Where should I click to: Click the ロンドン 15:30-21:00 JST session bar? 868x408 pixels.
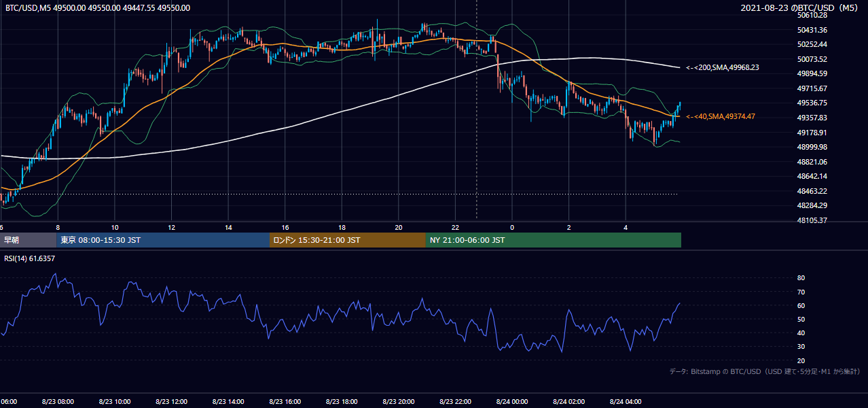[348, 240]
